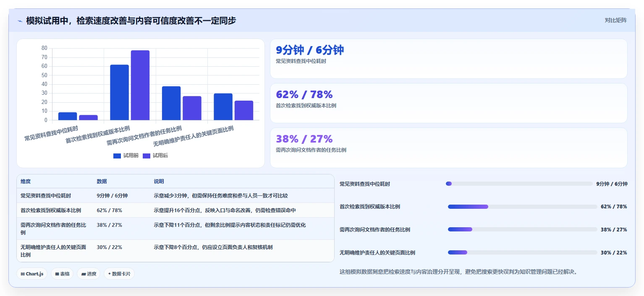Click the 表格 tag chip
This screenshot has height=296, width=644.
pos(62,274)
